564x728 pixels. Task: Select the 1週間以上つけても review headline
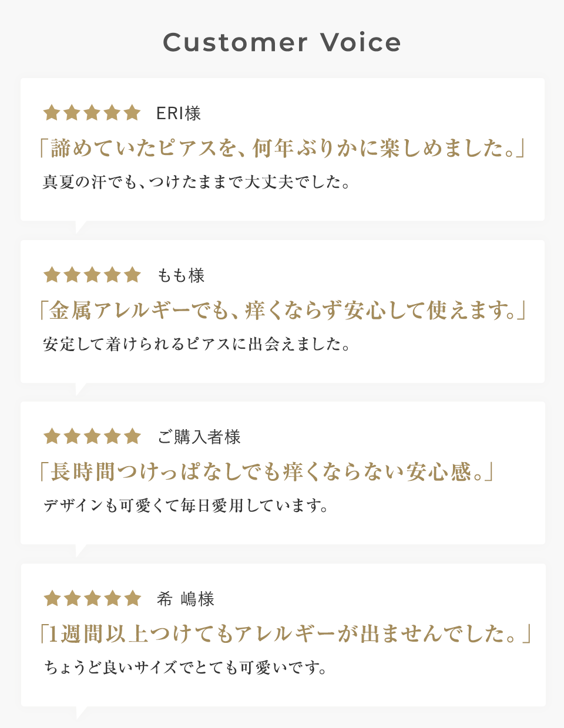click(x=286, y=634)
